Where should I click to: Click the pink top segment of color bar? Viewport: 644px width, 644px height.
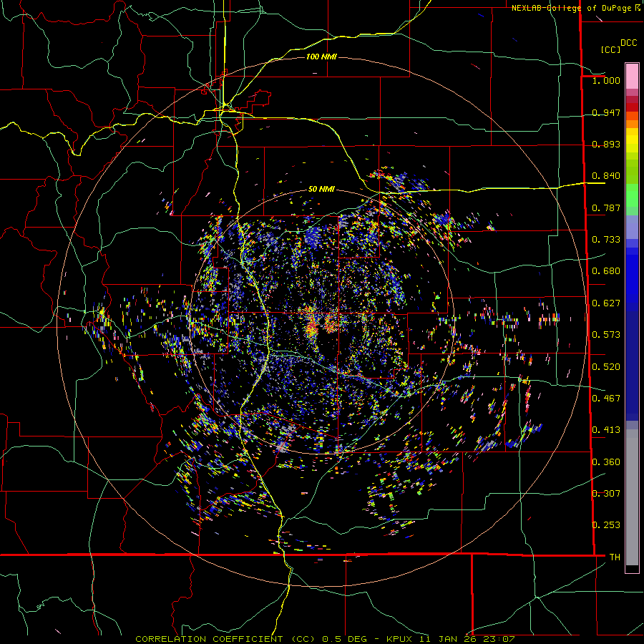pos(632,76)
